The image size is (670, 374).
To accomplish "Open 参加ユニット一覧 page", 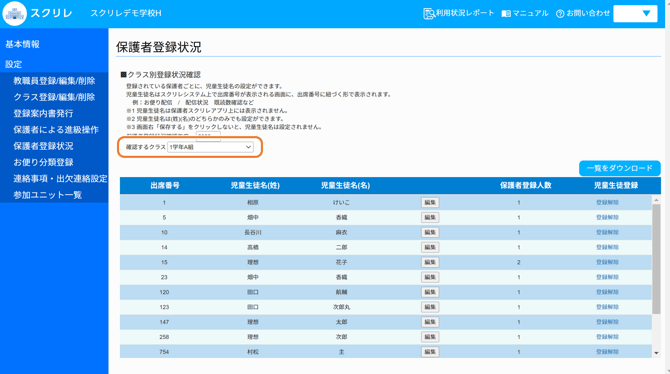I will pyautogui.click(x=47, y=194).
